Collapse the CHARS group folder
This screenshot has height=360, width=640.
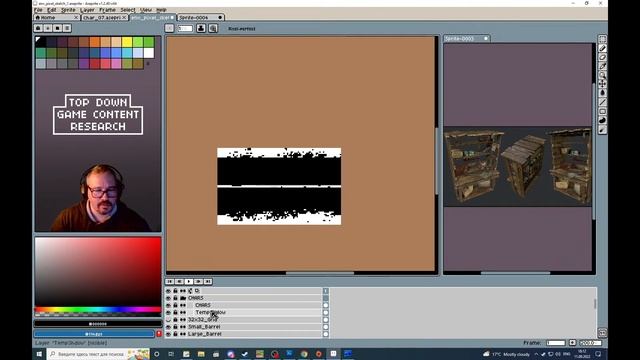click(x=183, y=298)
